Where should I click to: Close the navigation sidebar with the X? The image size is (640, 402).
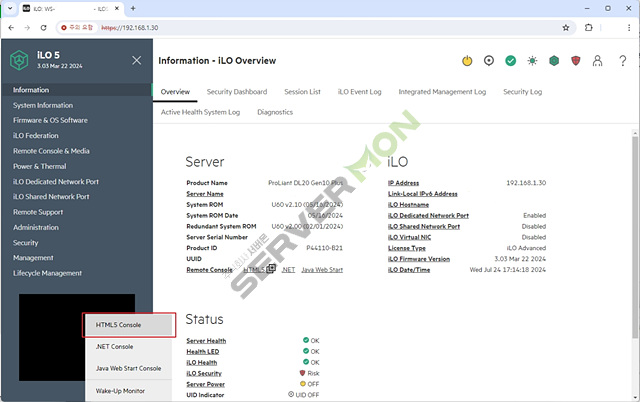pyautogui.click(x=137, y=60)
